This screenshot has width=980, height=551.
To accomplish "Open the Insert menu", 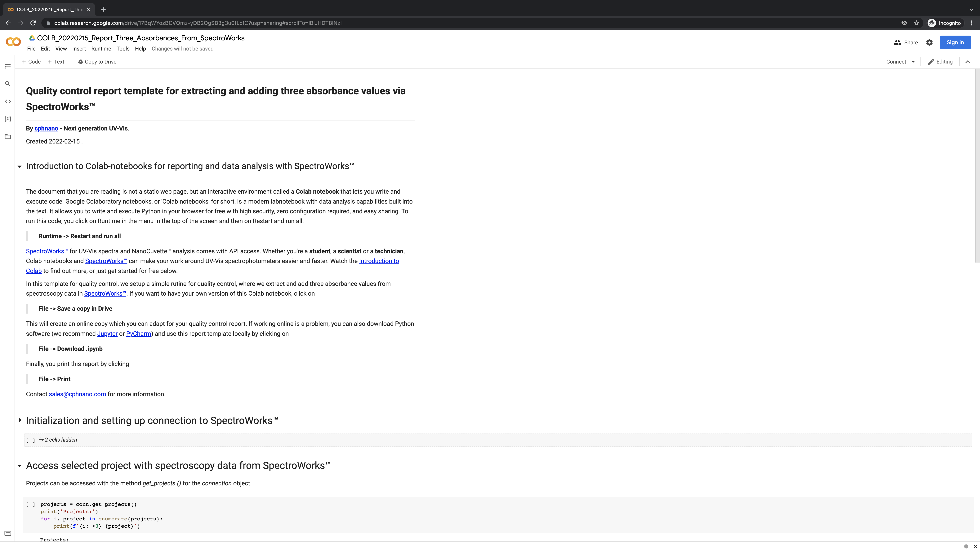I will (x=79, y=49).
